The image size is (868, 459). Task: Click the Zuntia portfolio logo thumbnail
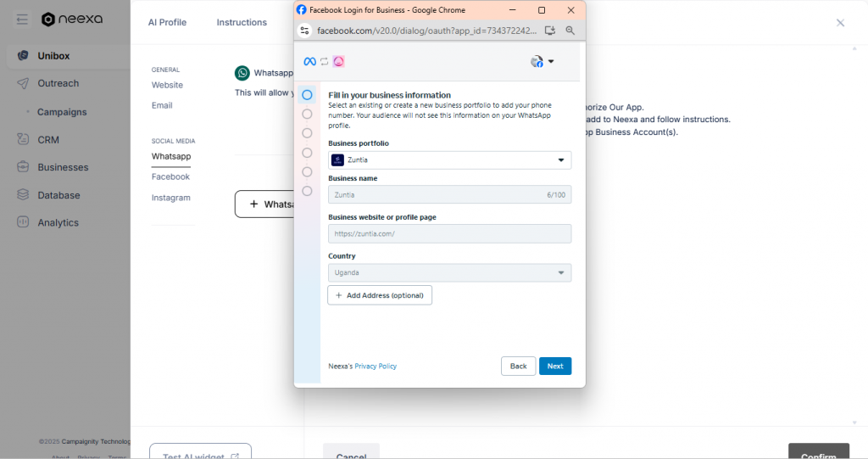click(337, 160)
